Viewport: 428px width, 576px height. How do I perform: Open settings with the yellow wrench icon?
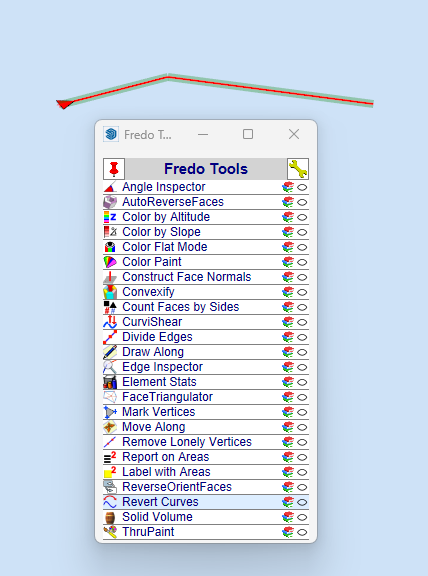point(298,169)
